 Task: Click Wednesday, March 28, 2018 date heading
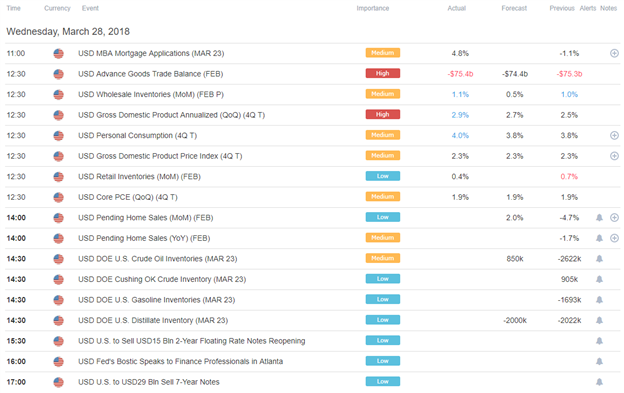[x=68, y=31]
